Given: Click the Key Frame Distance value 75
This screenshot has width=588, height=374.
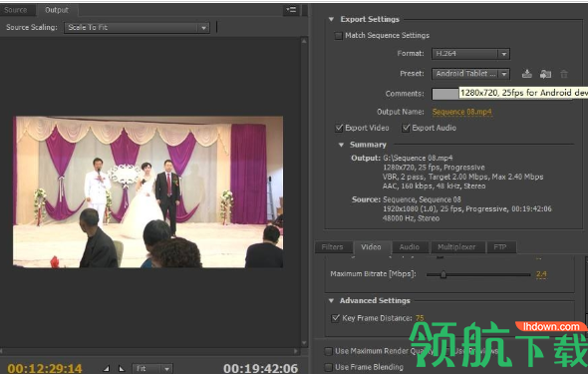Looking at the screenshot, I should 420,318.
